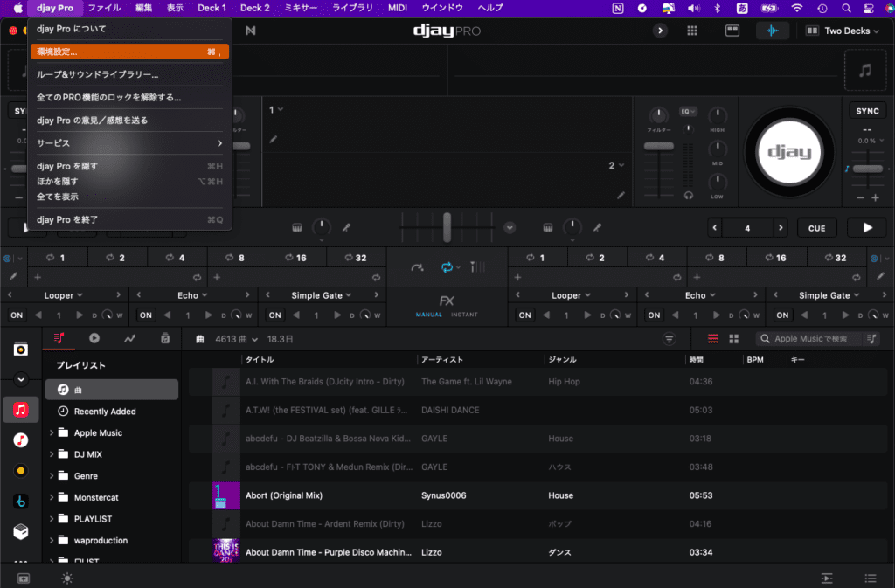Switch FX mode to INSTANT

[464, 315]
